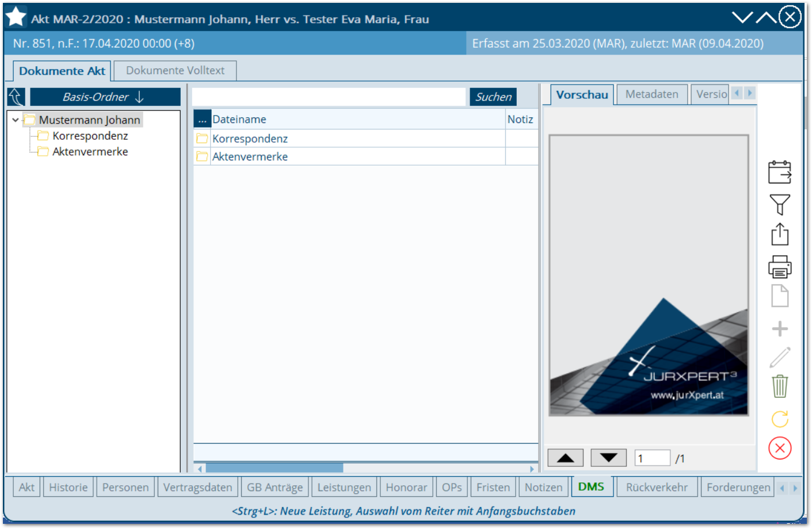
Task: Open the partially visible Versio tab
Action: [x=711, y=94]
